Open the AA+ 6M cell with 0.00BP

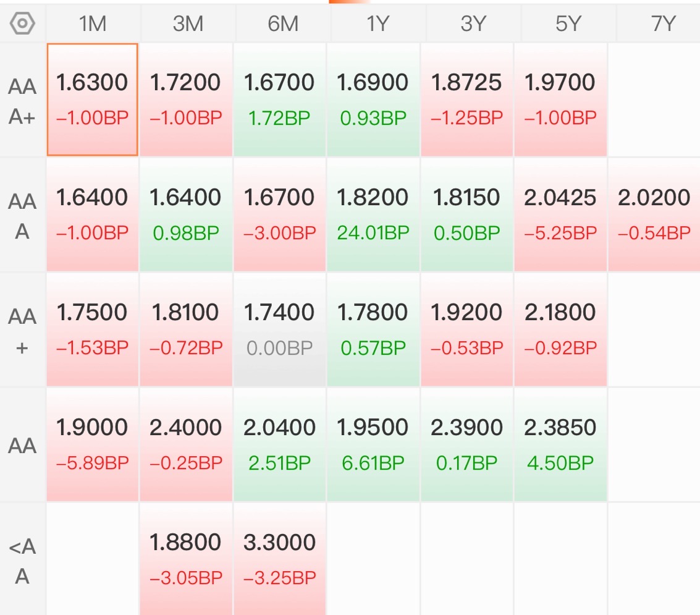pos(279,329)
